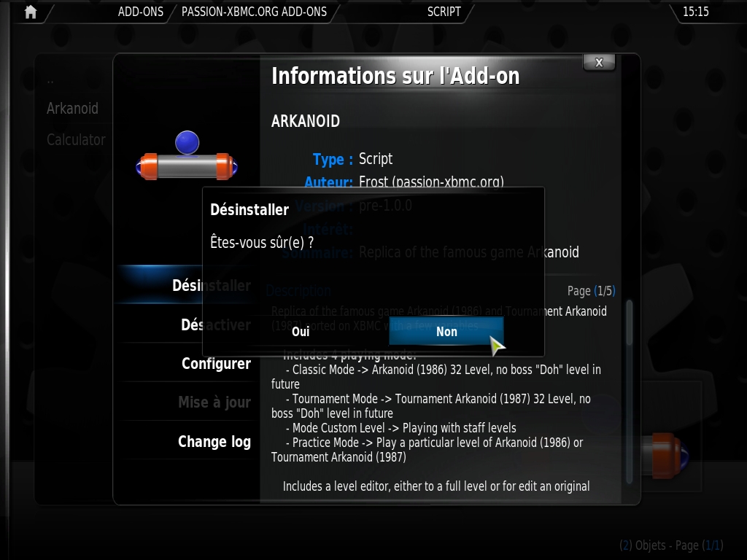Open the ADD-ONS breadcrumb
The height and width of the screenshot is (560, 747).
[x=141, y=12]
